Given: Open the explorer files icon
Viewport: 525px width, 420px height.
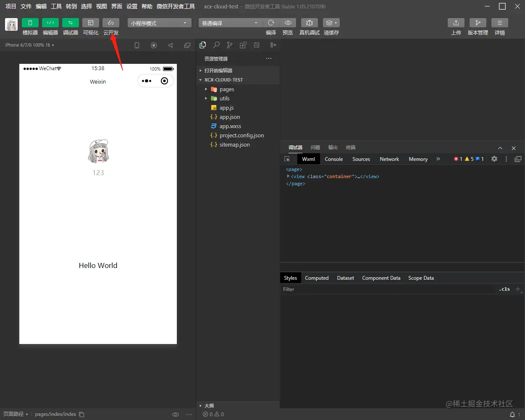Looking at the screenshot, I should pos(203,45).
